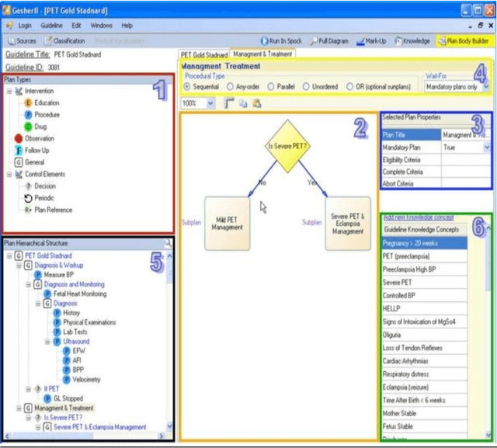The image size is (497, 448).
Task: Select the Unordered procedural type
Action: (310, 87)
